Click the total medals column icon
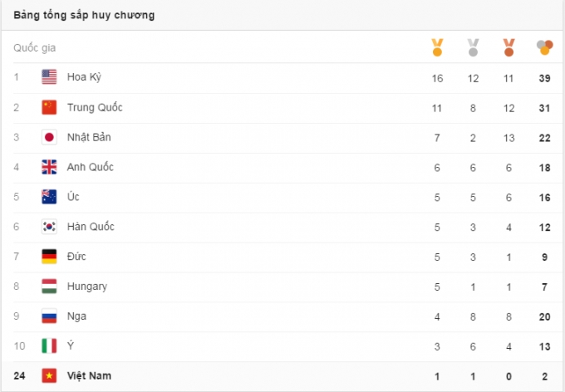Viewport: 565px width, 392px height. click(x=544, y=47)
